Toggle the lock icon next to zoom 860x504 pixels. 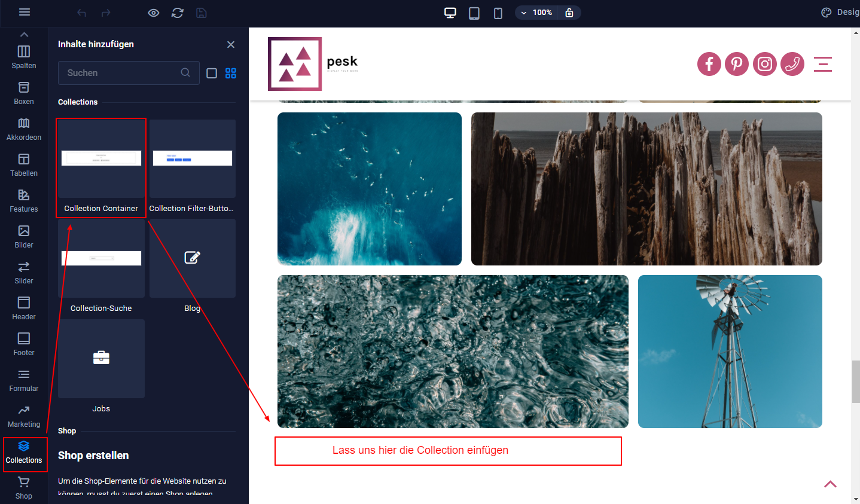569,13
